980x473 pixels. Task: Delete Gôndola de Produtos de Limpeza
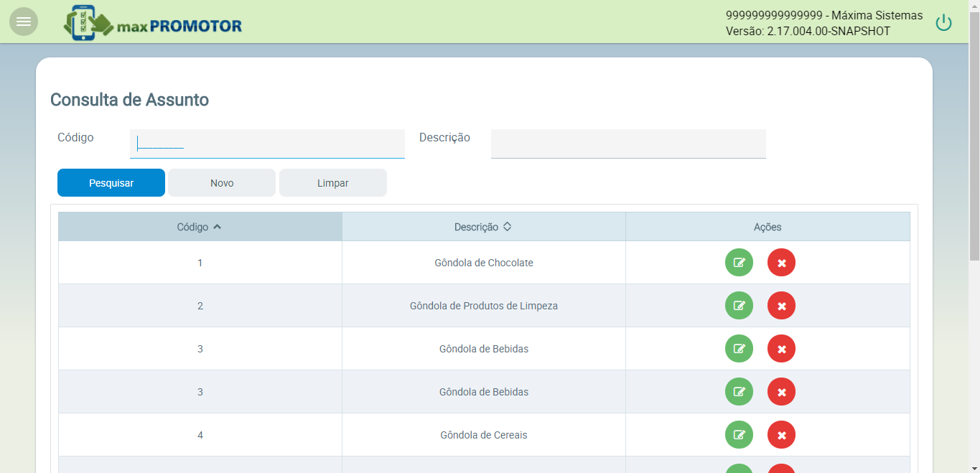click(781, 306)
